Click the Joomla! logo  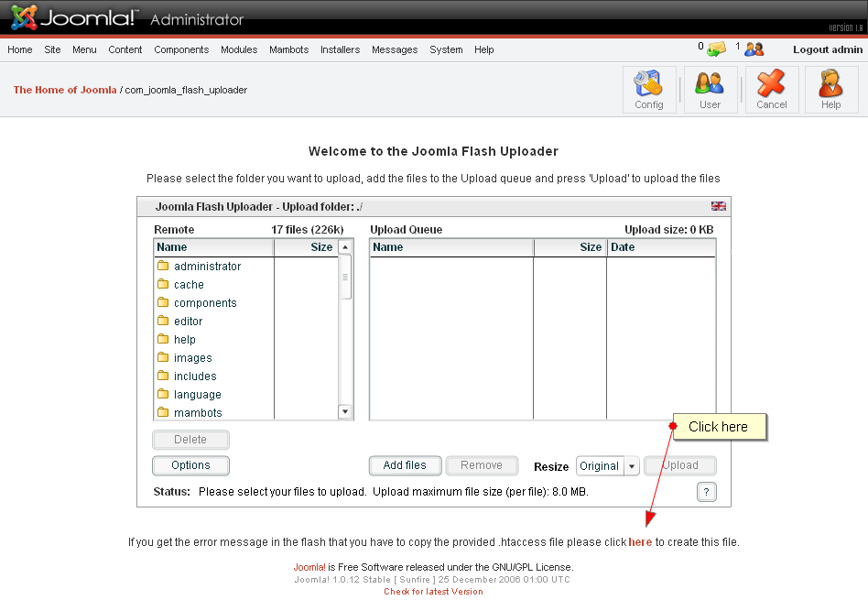[x=73, y=17]
